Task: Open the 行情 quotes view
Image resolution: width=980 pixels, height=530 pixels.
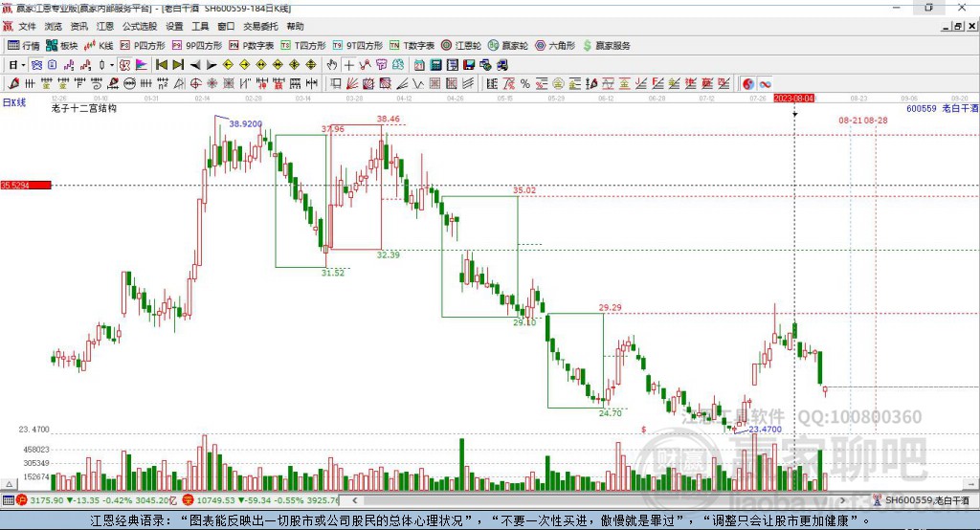Action: pyautogui.click(x=24, y=46)
